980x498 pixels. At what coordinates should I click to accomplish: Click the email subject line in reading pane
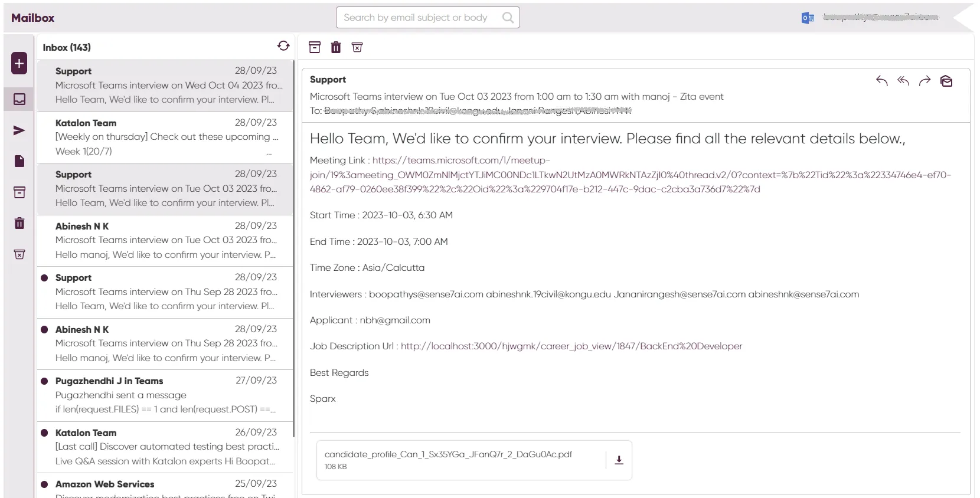click(x=517, y=97)
